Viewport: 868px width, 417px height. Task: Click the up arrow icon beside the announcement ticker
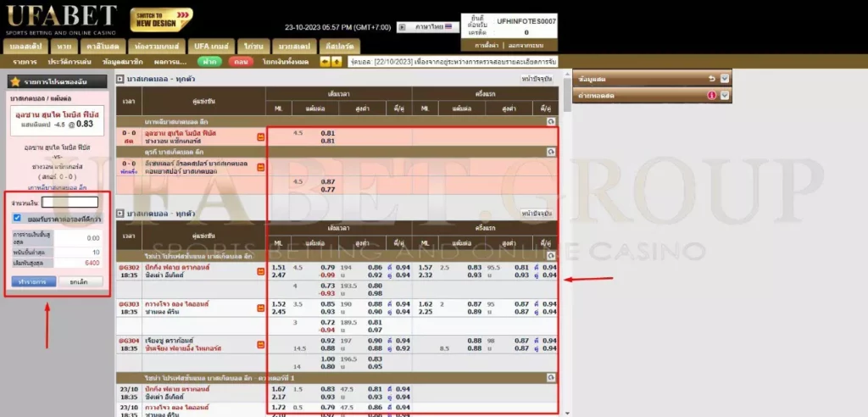[x=337, y=62]
